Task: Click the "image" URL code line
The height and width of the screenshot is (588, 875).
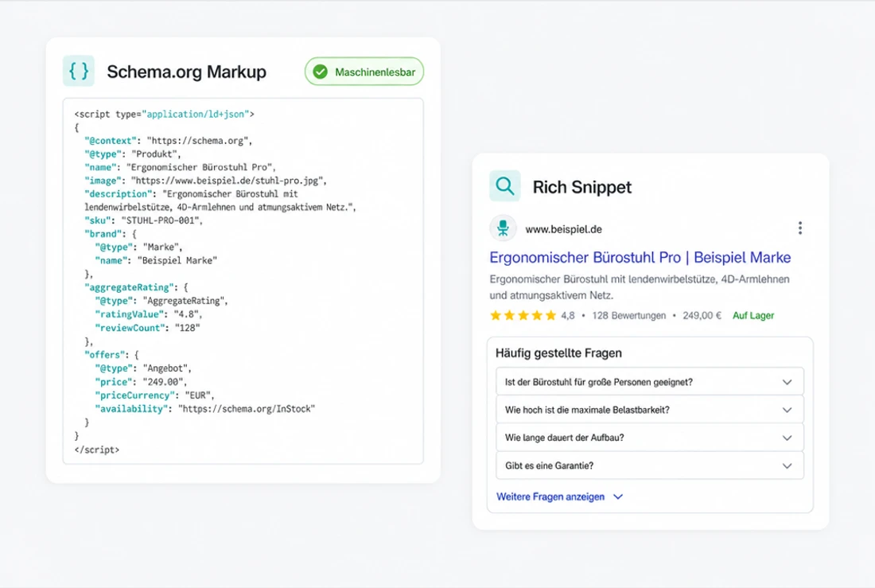Action: pyautogui.click(x=205, y=181)
